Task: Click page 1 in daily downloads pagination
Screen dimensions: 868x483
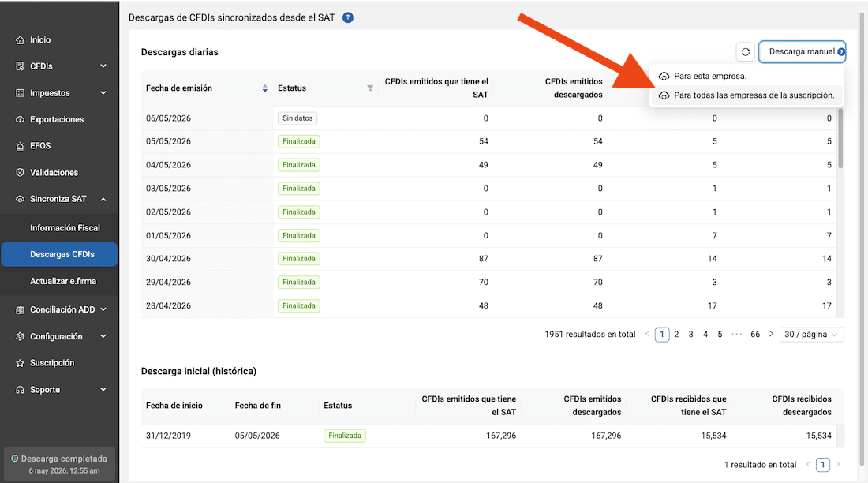Action: [x=662, y=335]
